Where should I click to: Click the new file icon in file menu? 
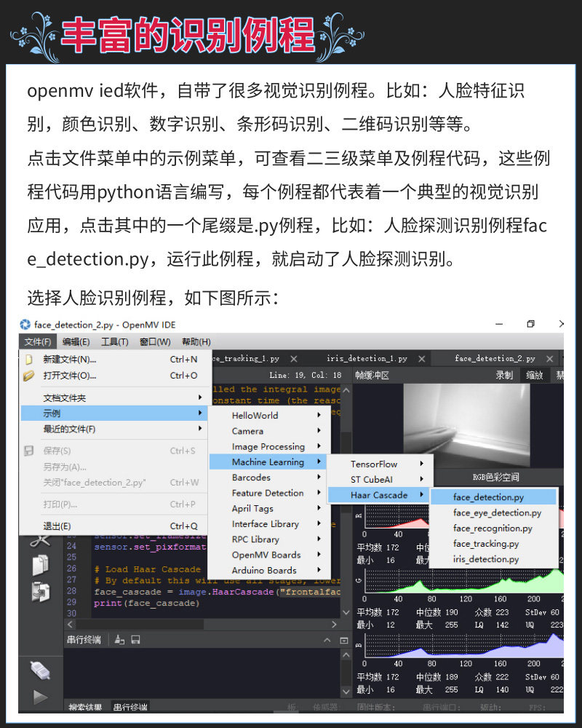coord(29,360)
